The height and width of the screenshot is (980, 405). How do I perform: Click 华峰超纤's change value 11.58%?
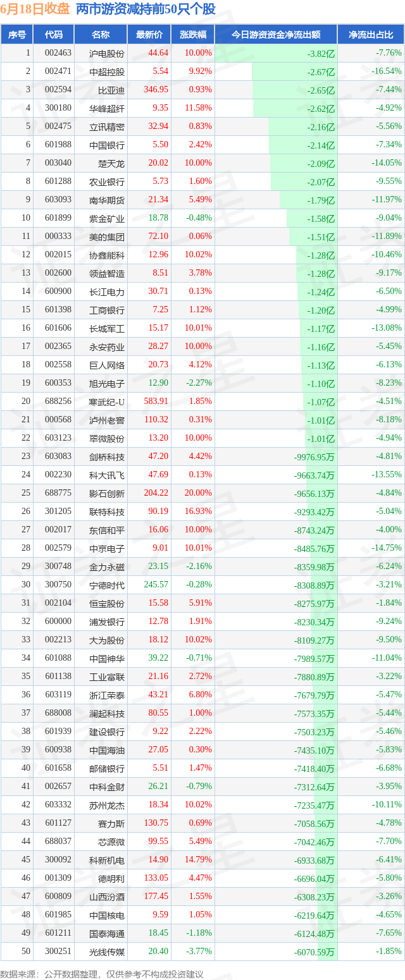point(198,108)
